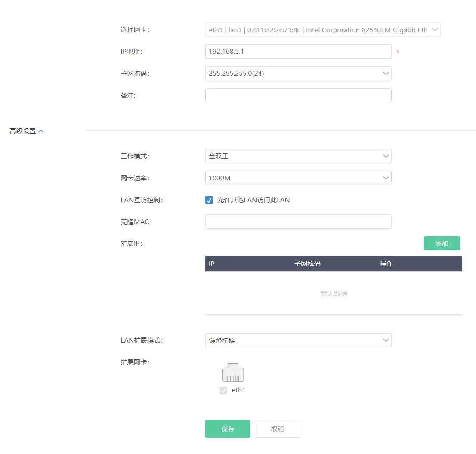Collapse the 高级设置 chevron arrow
This screenshot has width=476, height=454.
[x=41, y=131]
